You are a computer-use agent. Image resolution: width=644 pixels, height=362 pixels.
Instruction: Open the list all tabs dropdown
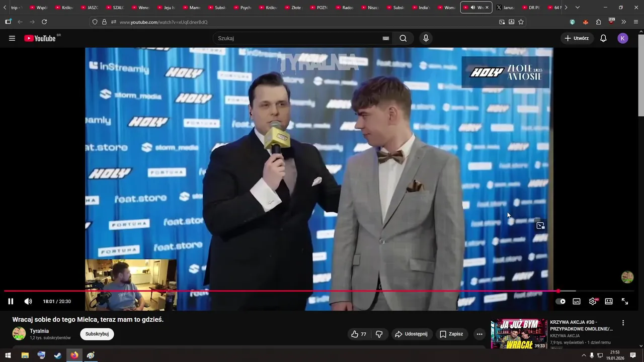tap(578, 8)
